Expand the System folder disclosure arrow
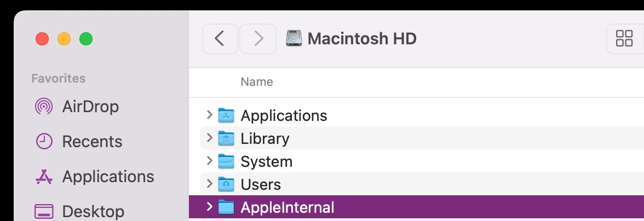 pos(209,161)
